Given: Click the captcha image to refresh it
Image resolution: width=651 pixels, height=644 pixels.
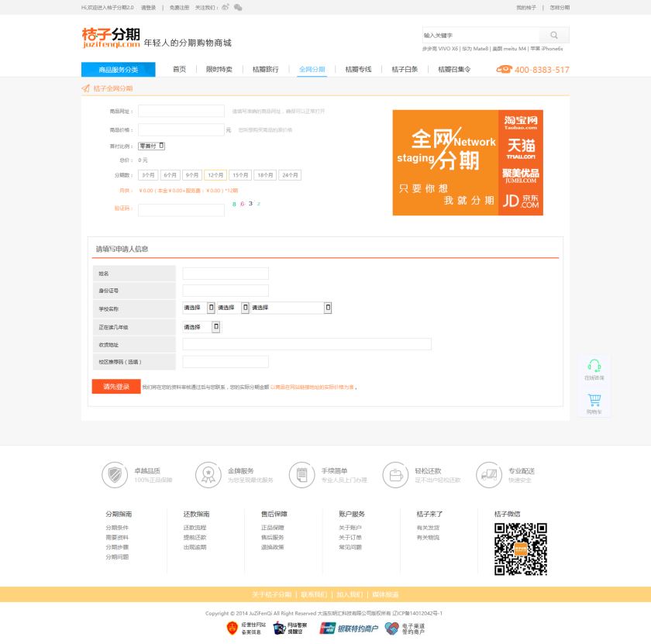Looking at the screenshot, I should point(246,204).
